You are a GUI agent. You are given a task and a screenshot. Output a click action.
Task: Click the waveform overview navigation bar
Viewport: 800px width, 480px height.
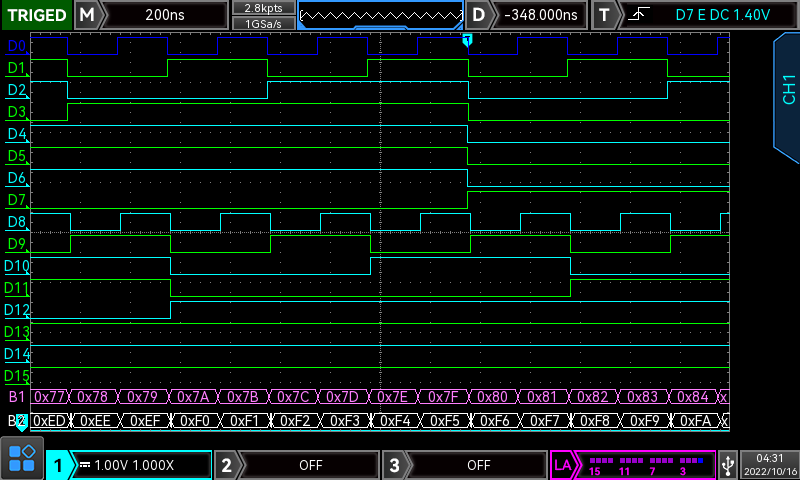pyautogui.click(x=380, y=15)
